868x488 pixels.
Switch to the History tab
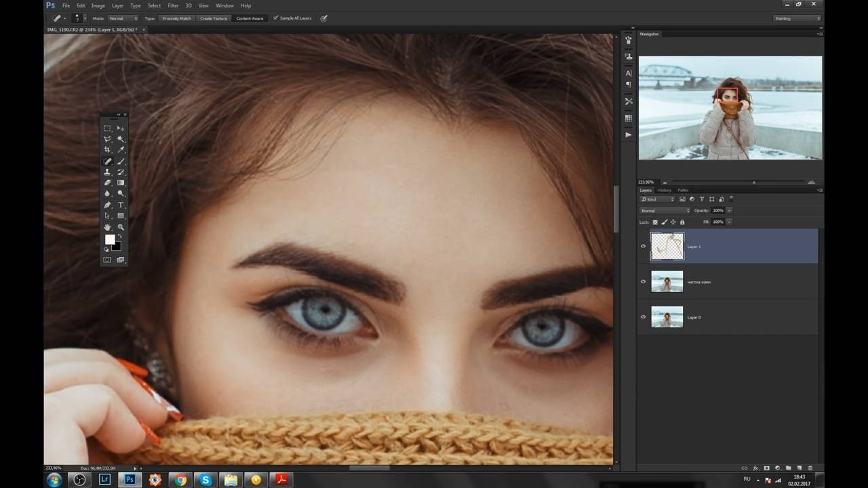[664, 190]
